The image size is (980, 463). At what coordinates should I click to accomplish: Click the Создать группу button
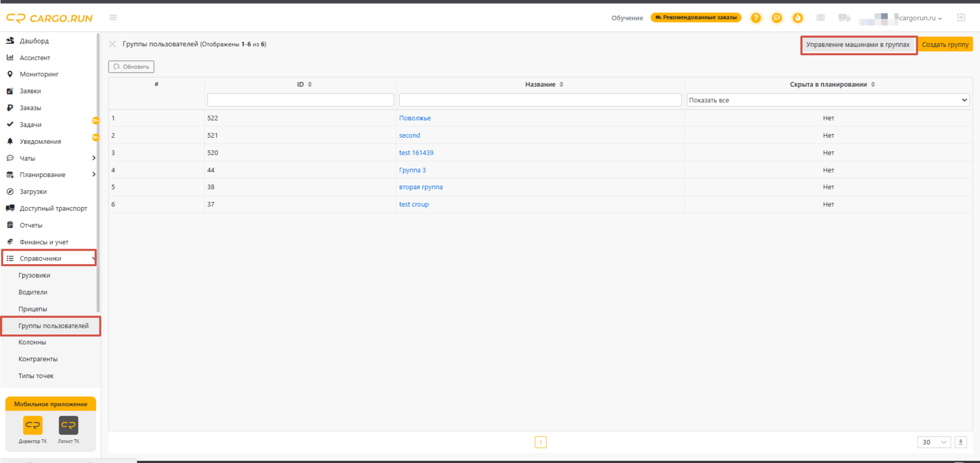945,45
